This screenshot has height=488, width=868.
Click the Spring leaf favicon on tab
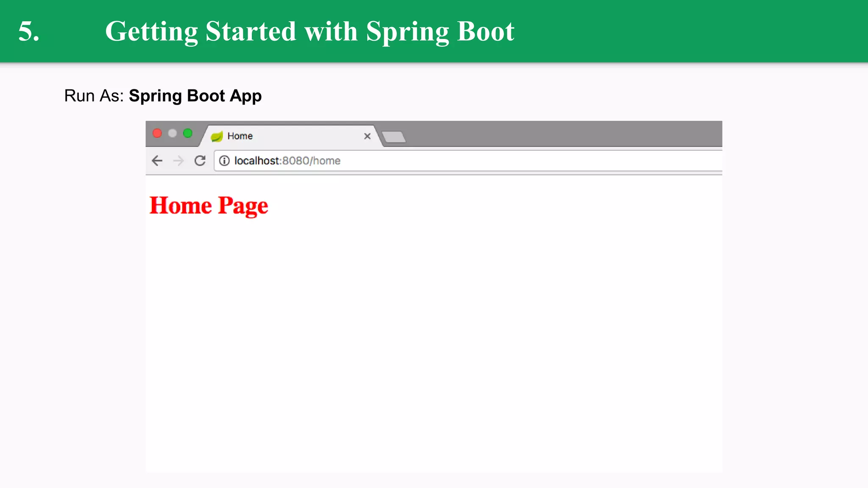click(x=217, y=136)
